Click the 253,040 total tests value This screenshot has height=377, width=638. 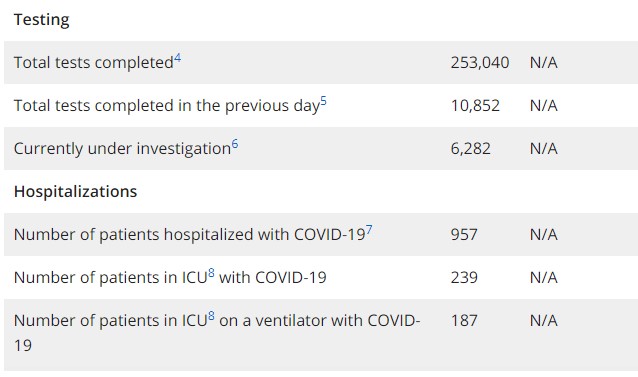click(x=480, y=63)
